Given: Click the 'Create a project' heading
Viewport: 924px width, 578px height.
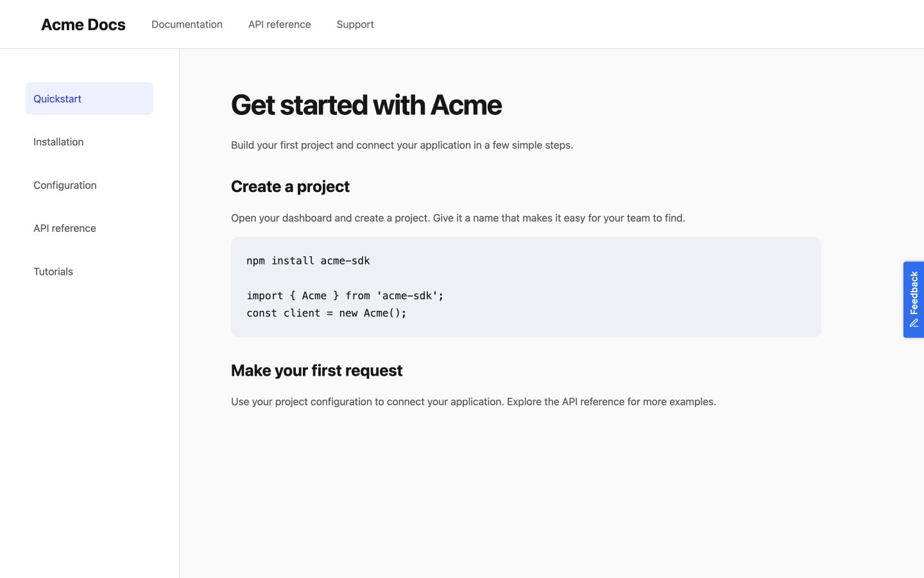Looking at the screenshot, I should click(x=290, y=186).
